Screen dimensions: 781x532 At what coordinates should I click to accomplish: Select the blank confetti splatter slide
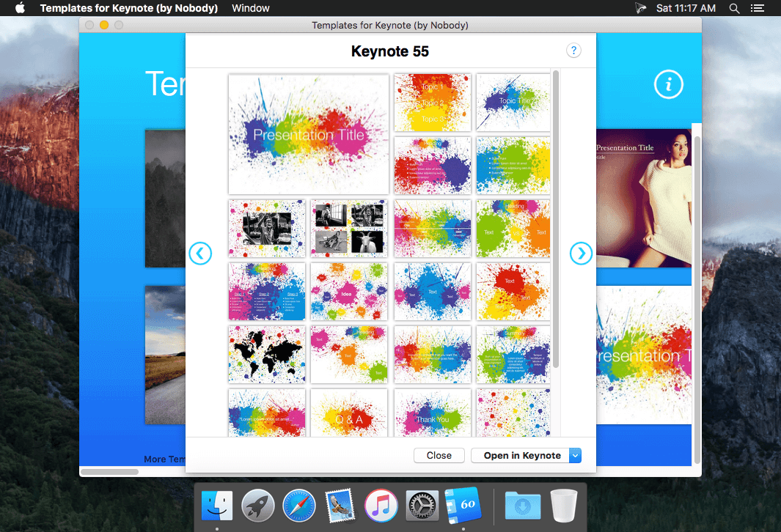(513, 413)
